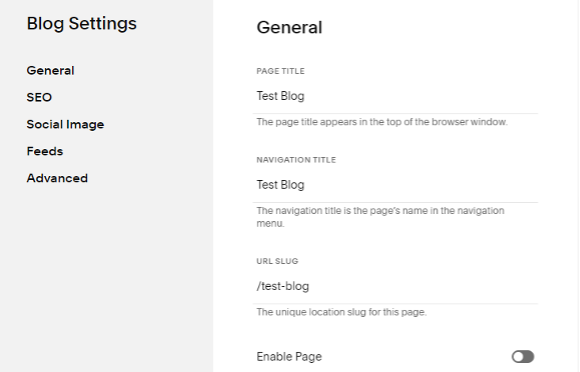
Task: Click the Enable Page label text
Action: 289,357
